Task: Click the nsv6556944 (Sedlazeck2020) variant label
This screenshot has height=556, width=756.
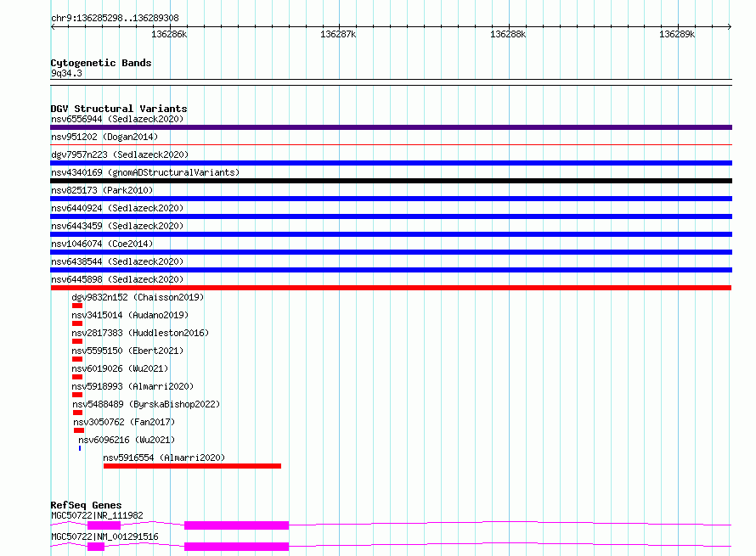Action: click(117, 119)
